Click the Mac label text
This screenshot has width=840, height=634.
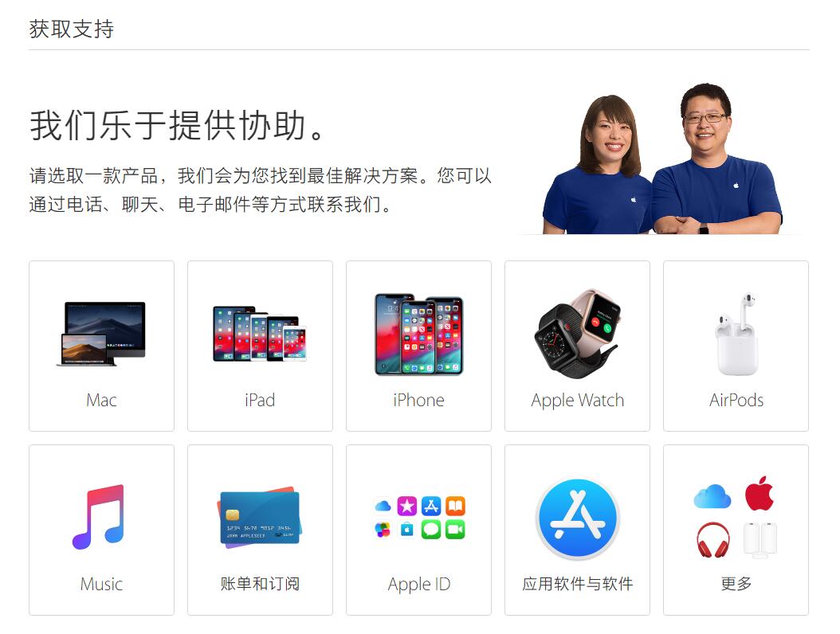pos(101,400)
